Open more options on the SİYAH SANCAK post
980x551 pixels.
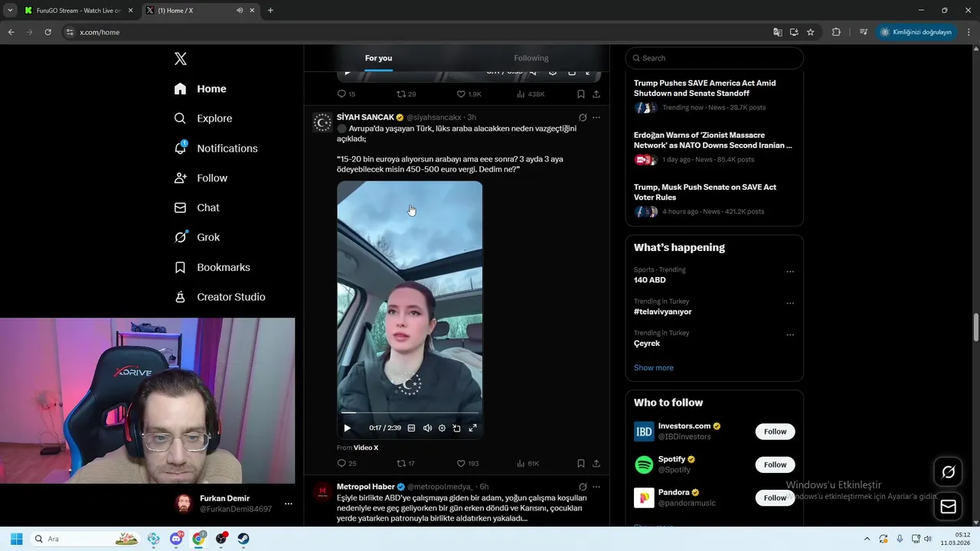(596, 118)
